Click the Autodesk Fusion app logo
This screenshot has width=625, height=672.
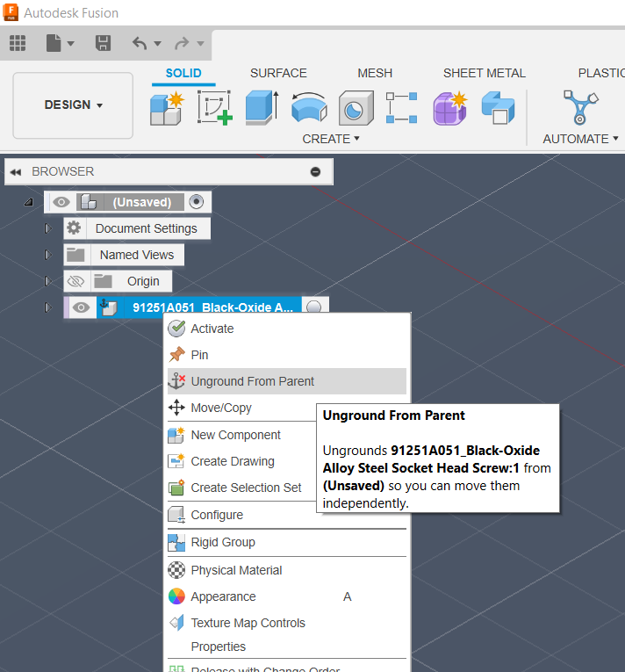(x=11, y=12)
